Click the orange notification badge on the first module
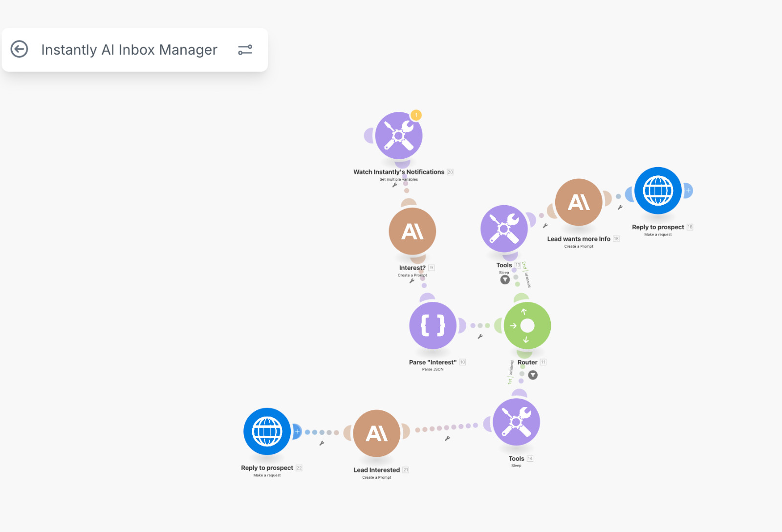The width and height of the screenshot is (782, 532). (416, 115)
